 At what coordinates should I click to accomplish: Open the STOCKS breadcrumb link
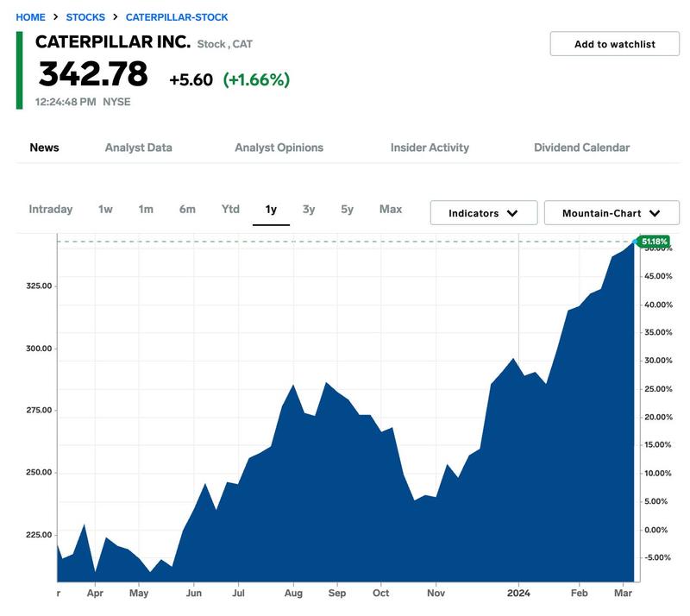[85, 17]
